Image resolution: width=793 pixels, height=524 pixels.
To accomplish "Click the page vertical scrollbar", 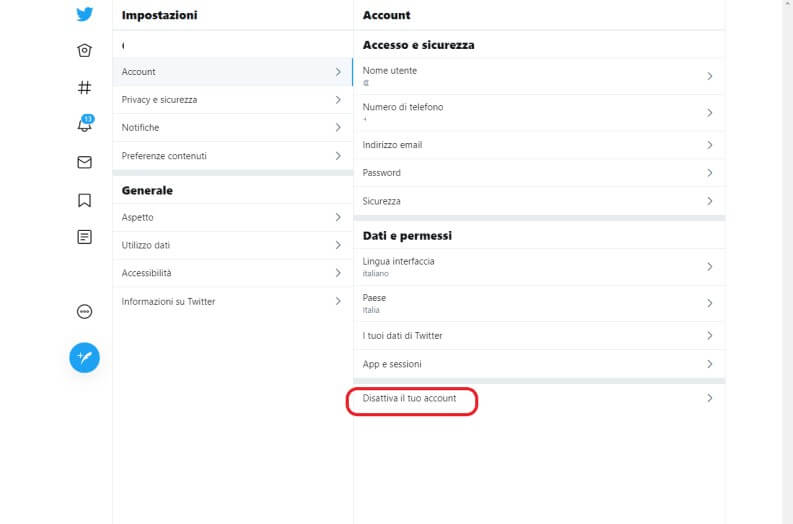I will coord(787,262).
